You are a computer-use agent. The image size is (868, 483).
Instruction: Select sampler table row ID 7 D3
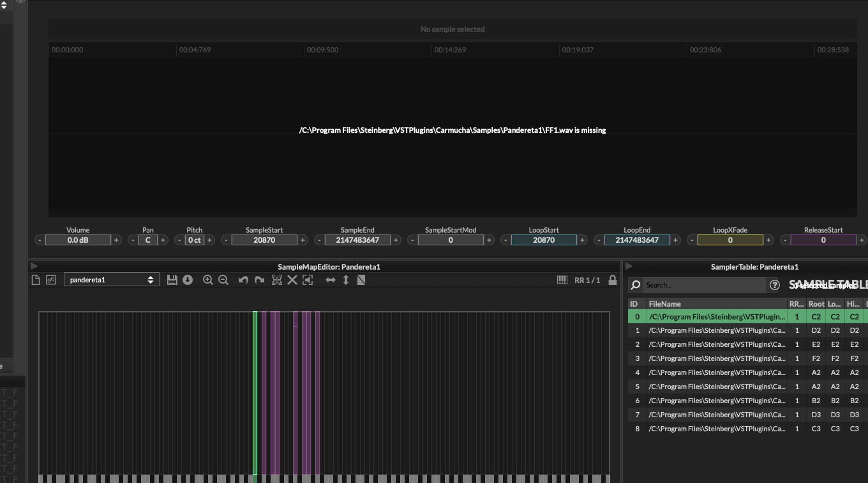tap(748, 415)
